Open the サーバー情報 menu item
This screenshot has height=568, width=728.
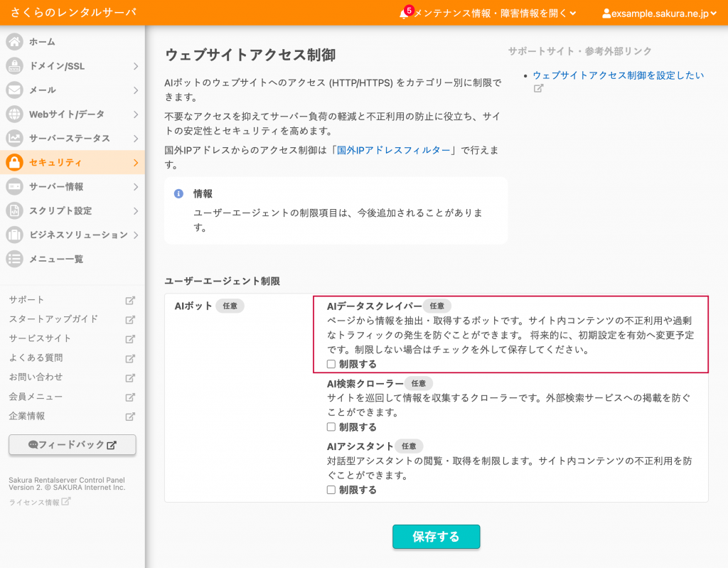56,187
